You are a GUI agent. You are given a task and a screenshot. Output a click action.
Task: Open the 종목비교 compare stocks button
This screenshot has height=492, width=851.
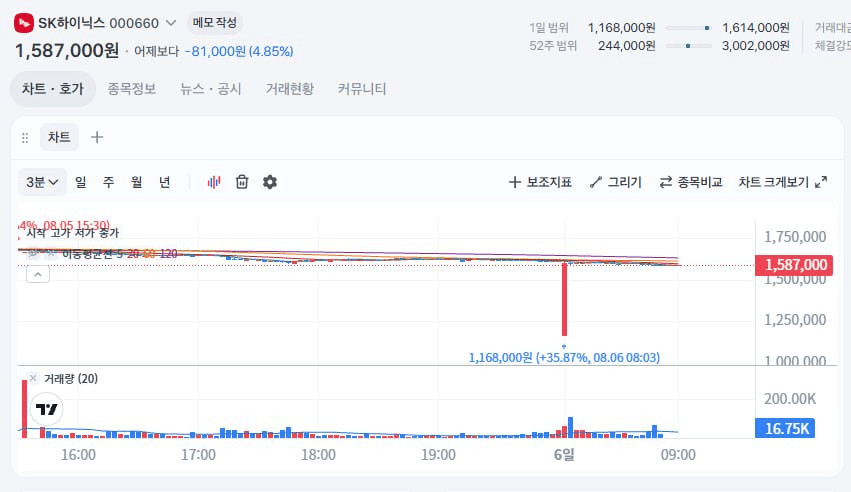pyautogui.click(x=690, y=182)
